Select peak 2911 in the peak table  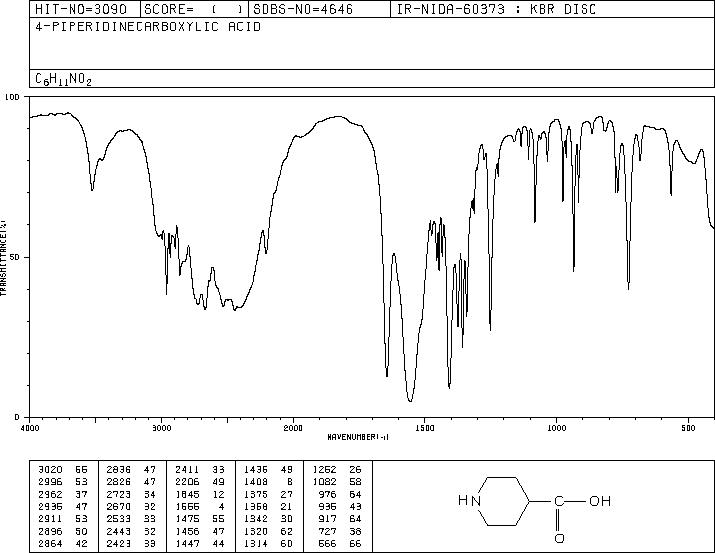[x=50, y=519]
